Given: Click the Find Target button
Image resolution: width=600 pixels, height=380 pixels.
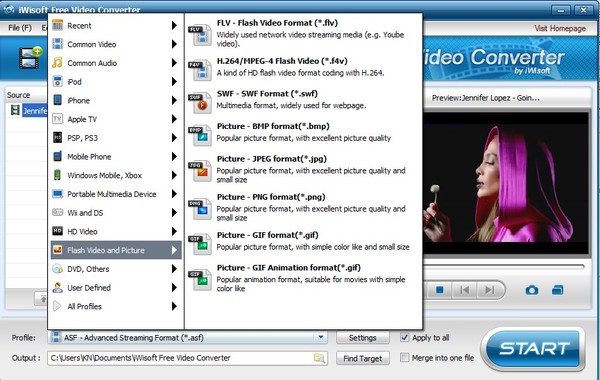Looking at the screenshot, I should pyautogui.click(x=363, y=358).
